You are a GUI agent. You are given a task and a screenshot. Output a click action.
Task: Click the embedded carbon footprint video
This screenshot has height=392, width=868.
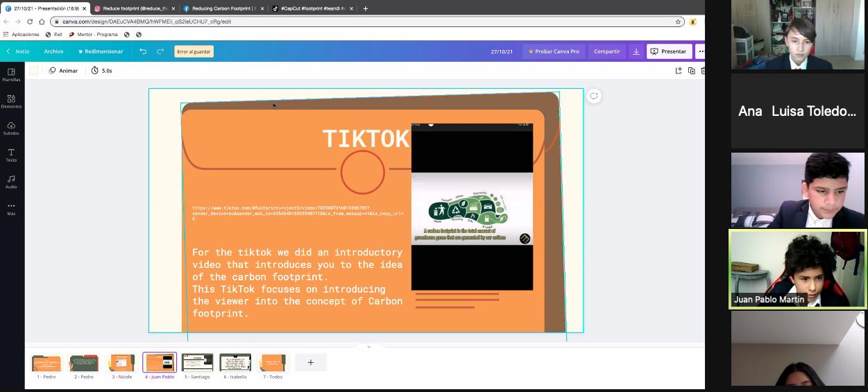[x=472, y=207]
